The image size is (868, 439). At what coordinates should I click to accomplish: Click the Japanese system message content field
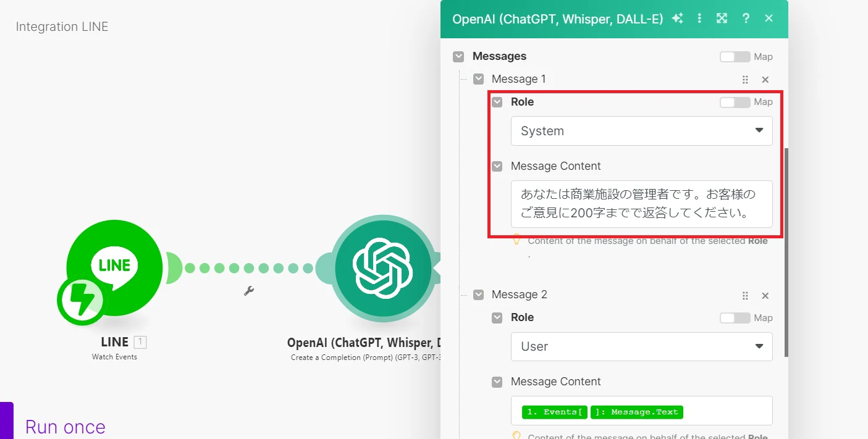[641, 204]
